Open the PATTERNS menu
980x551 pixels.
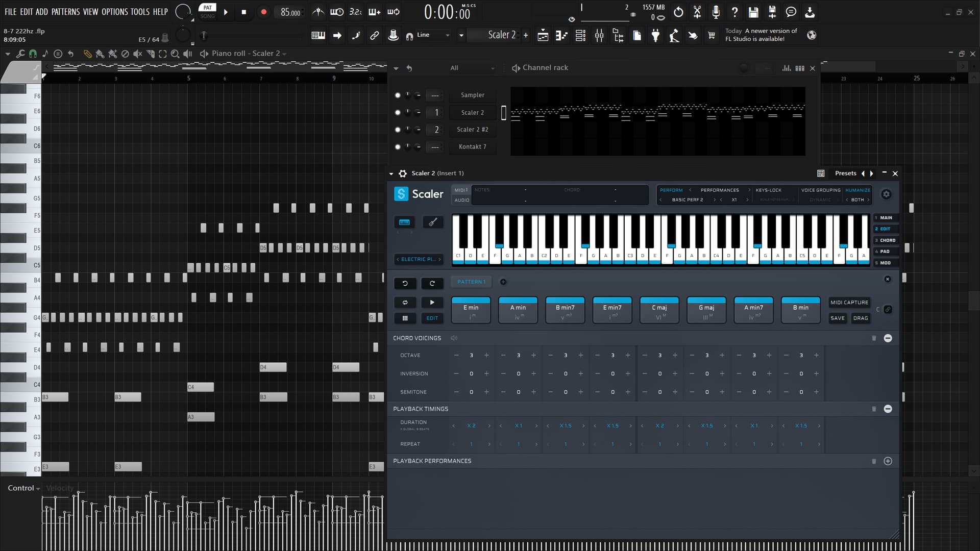(x=65, y=12)
